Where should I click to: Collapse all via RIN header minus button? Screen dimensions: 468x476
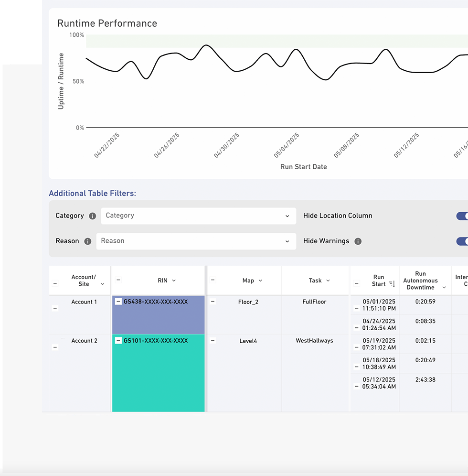coord(118,280)
